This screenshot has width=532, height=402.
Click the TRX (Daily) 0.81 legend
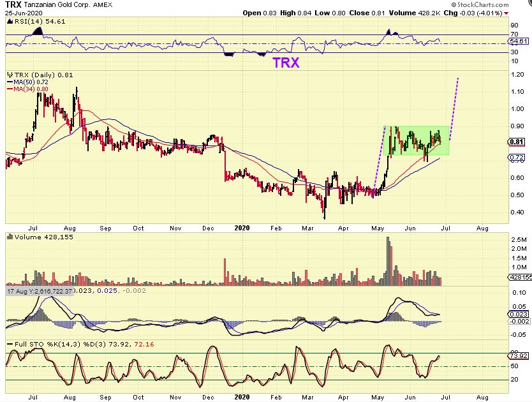pyautogui.click(x=44, y=75)
